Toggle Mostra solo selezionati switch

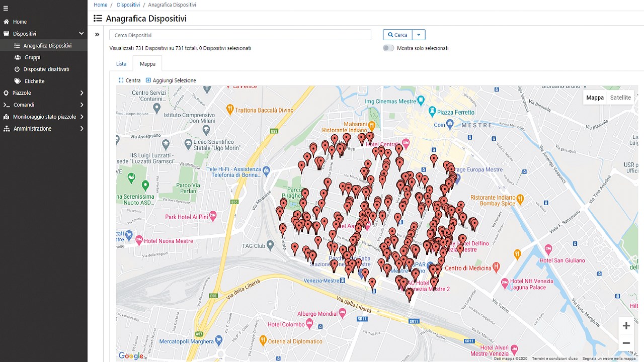(x=388, y=48)
